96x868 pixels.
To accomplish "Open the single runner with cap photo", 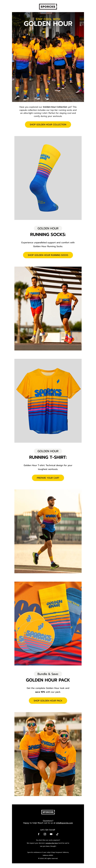I will pos(48,531).
